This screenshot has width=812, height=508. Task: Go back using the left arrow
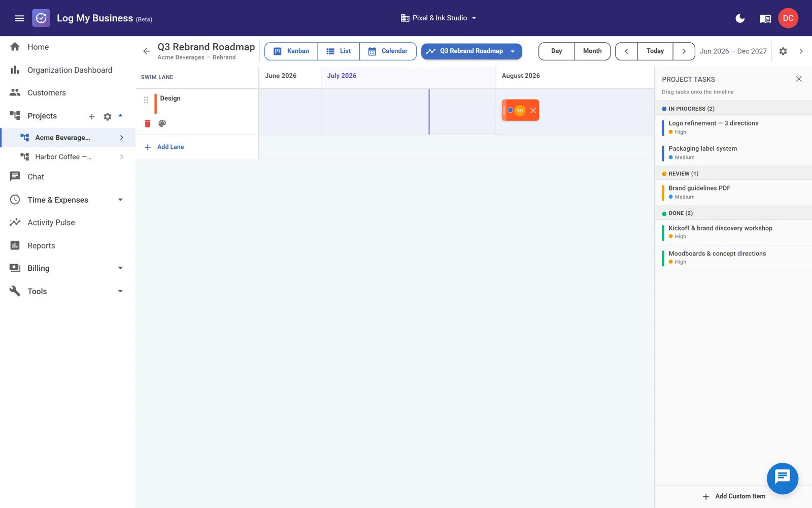pyautogui.click(x=147, y=51)
